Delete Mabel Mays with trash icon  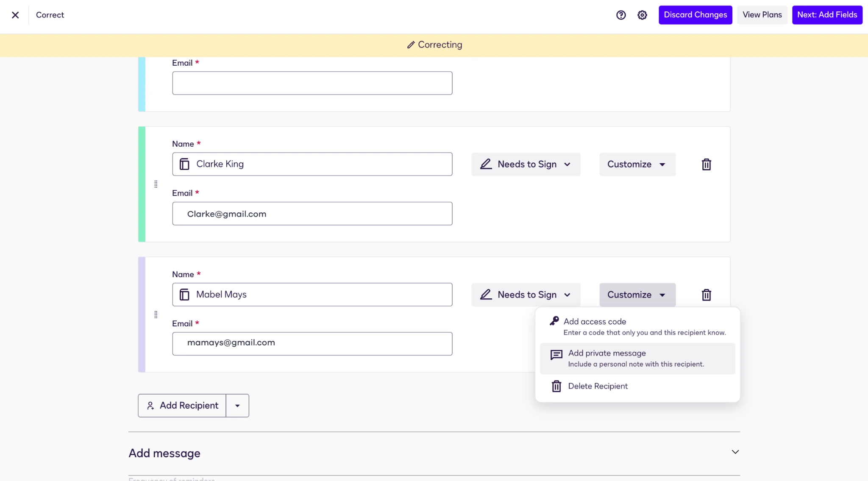(706, 295)
